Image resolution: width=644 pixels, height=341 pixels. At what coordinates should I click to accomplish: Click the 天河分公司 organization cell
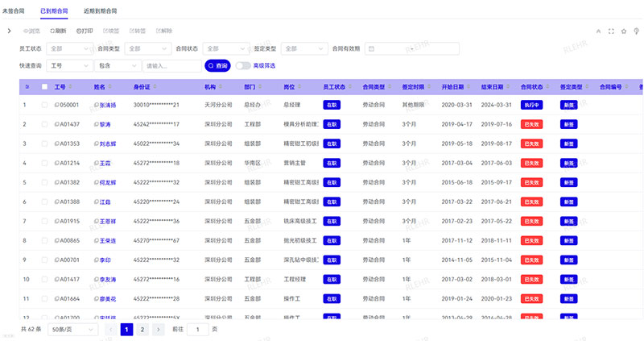[x=218, y=105]
